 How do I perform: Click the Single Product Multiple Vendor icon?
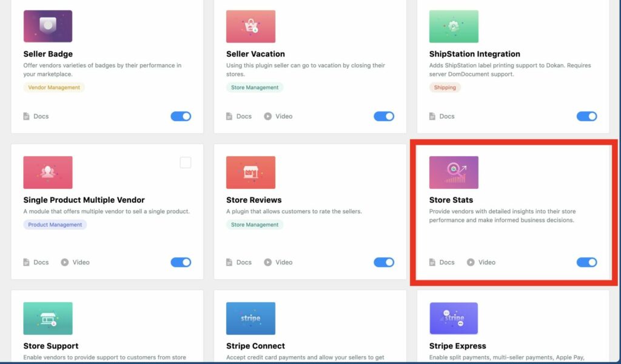(48, 173)
